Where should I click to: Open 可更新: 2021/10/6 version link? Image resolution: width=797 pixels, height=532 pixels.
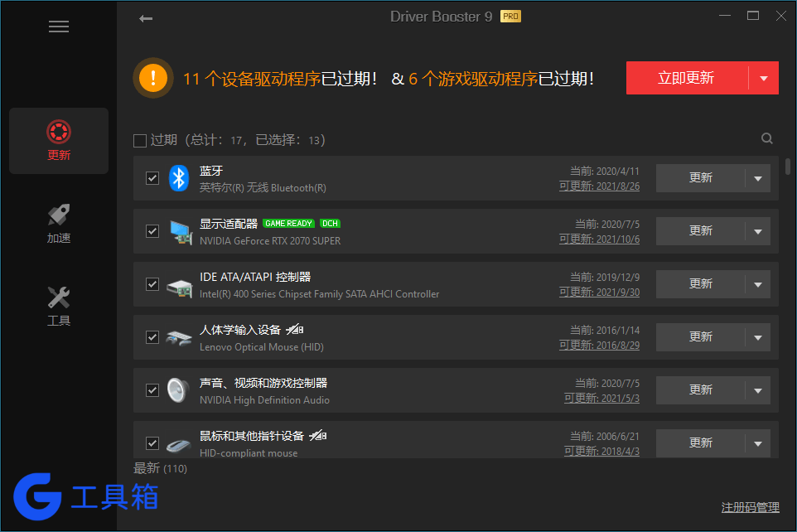[599, 239]
